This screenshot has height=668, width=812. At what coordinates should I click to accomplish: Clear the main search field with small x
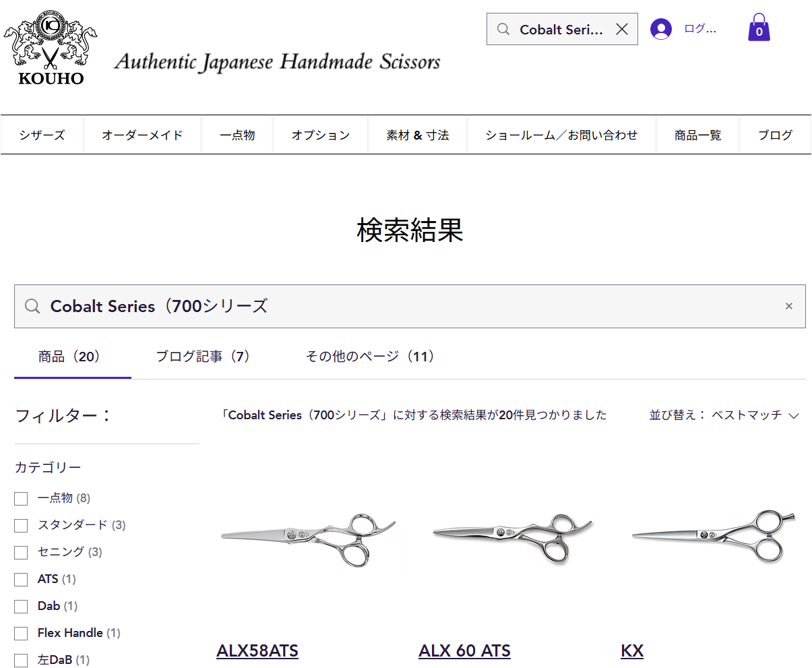point(789,306)
